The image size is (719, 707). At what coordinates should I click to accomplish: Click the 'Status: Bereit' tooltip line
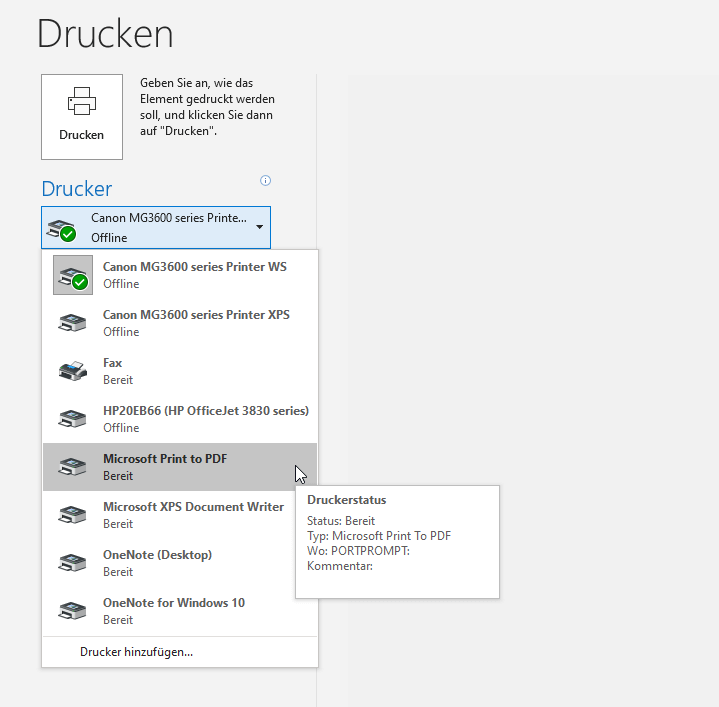(x=341, y=521)
